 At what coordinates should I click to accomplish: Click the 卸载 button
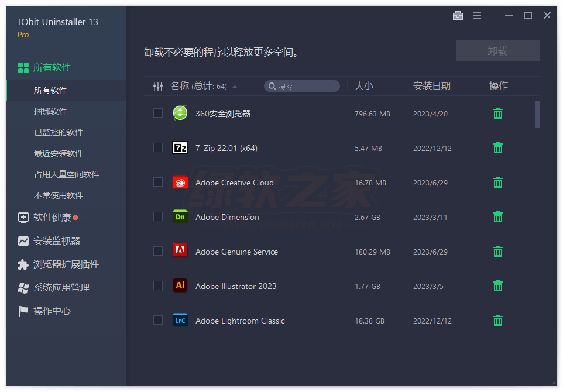click(497, 51)
